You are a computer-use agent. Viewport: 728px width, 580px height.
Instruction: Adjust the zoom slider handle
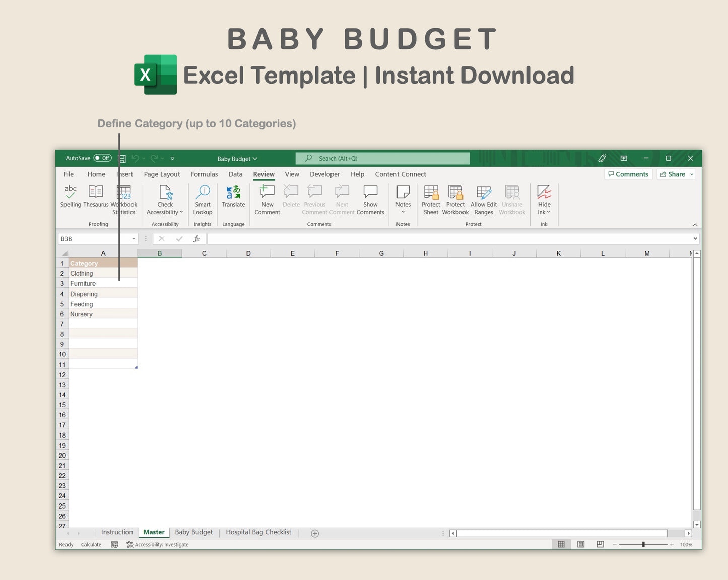[x=643, y=544]
